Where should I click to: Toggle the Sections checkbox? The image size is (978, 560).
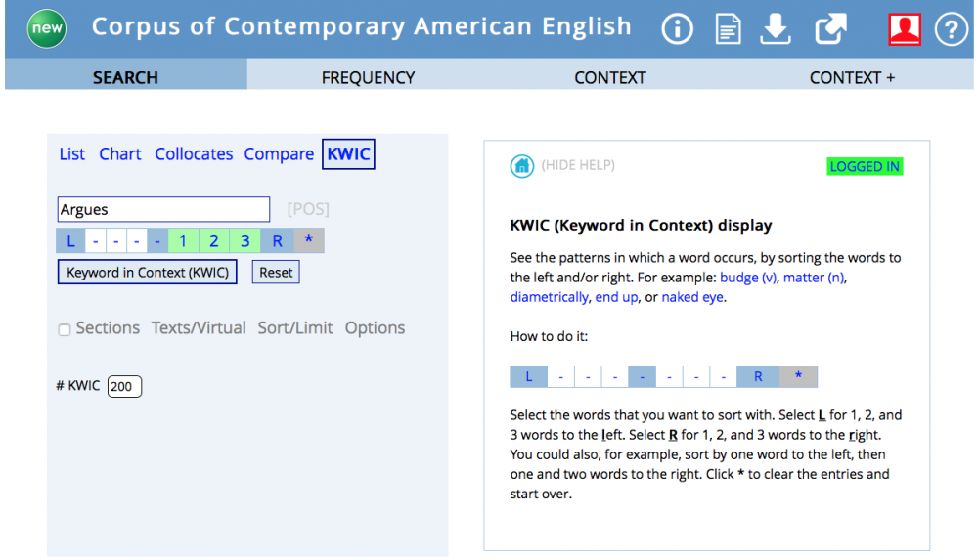coord(65,330)
